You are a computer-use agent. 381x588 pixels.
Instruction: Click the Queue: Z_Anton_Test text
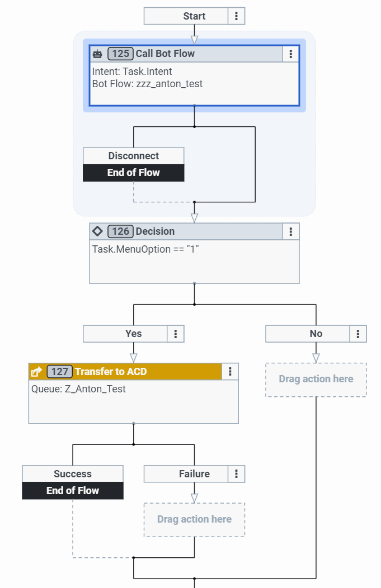point(78,389)
